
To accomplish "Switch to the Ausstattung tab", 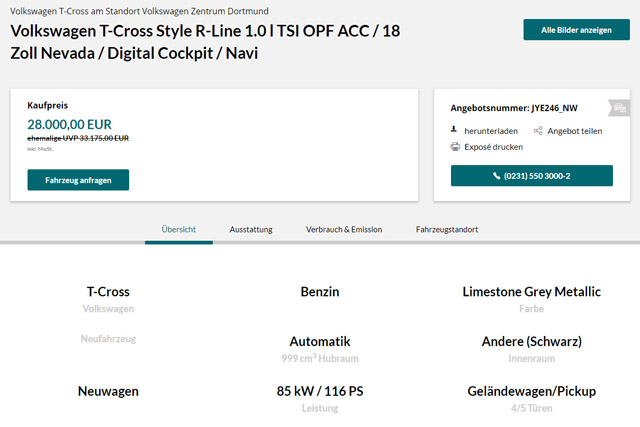I will tap(251, 229).
